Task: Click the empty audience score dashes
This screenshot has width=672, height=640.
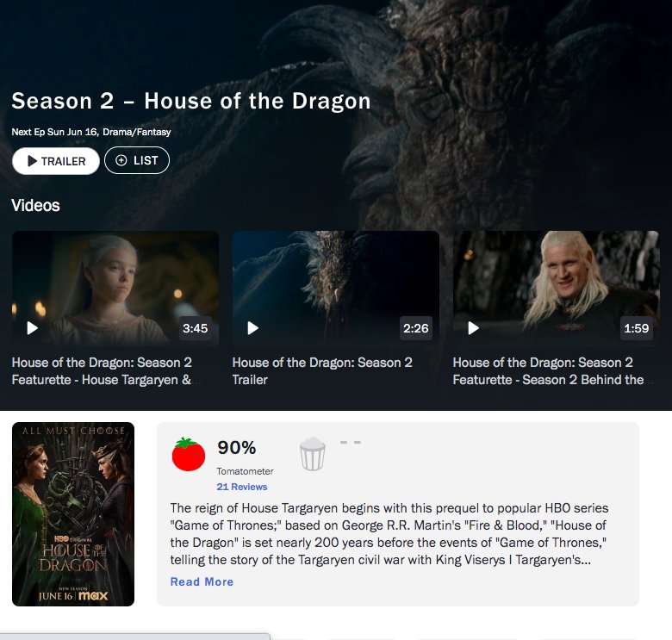Action: coord(350,442)
